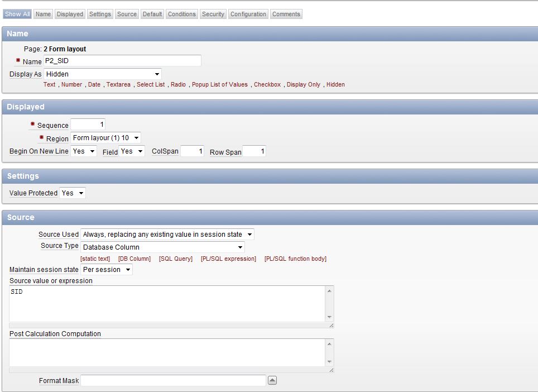Click the [PL/SQL function body] link
The height and width of the screenshot is (392, 538).
[295, 259]
